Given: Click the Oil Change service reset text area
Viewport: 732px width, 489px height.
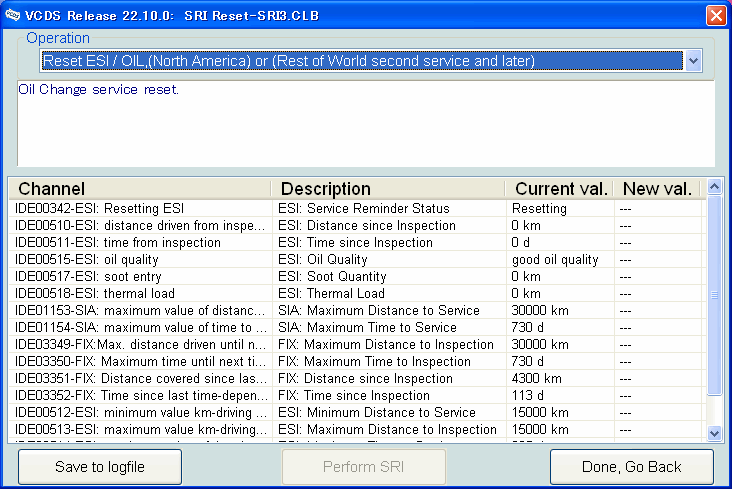Looking at the screenshot, I should [x=366, y=123].
